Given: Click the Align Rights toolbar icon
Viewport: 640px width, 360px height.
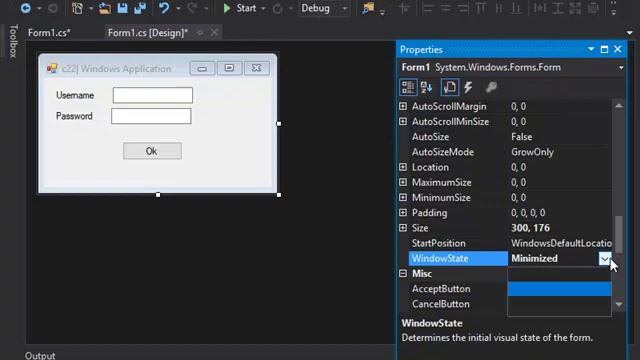Looking at the screenshot, I should [463, 8].
